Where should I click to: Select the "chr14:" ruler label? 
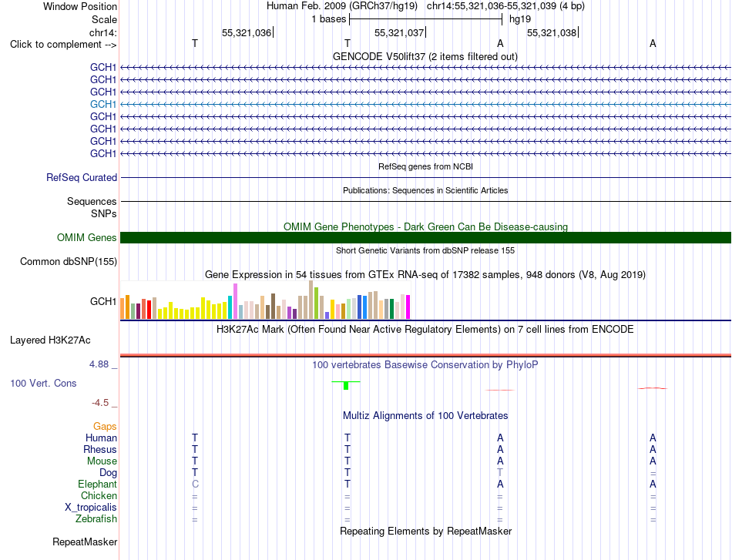tap(102, 32)
